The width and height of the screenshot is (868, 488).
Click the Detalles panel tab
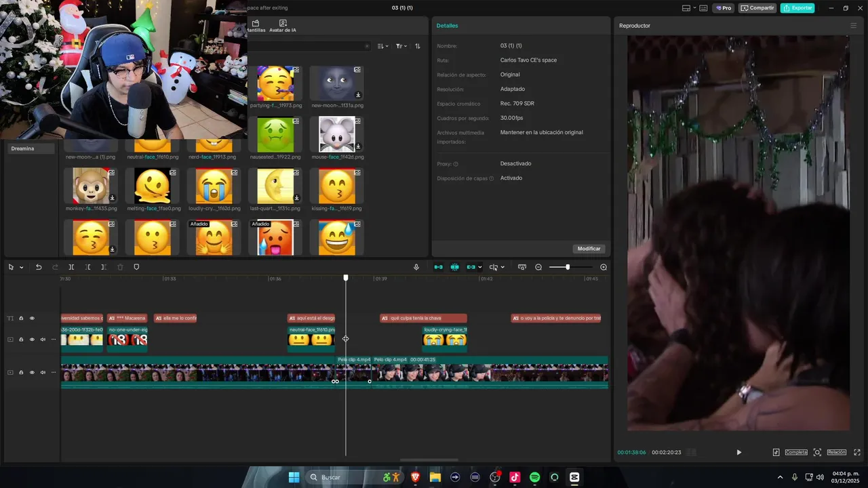point(447,26)
